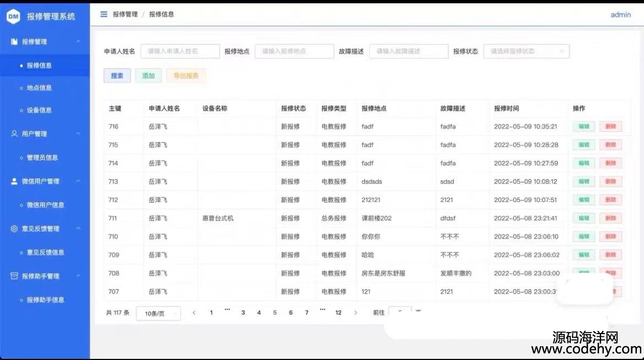Jump to page 12
Screen dimensions: 644x360
339,313
